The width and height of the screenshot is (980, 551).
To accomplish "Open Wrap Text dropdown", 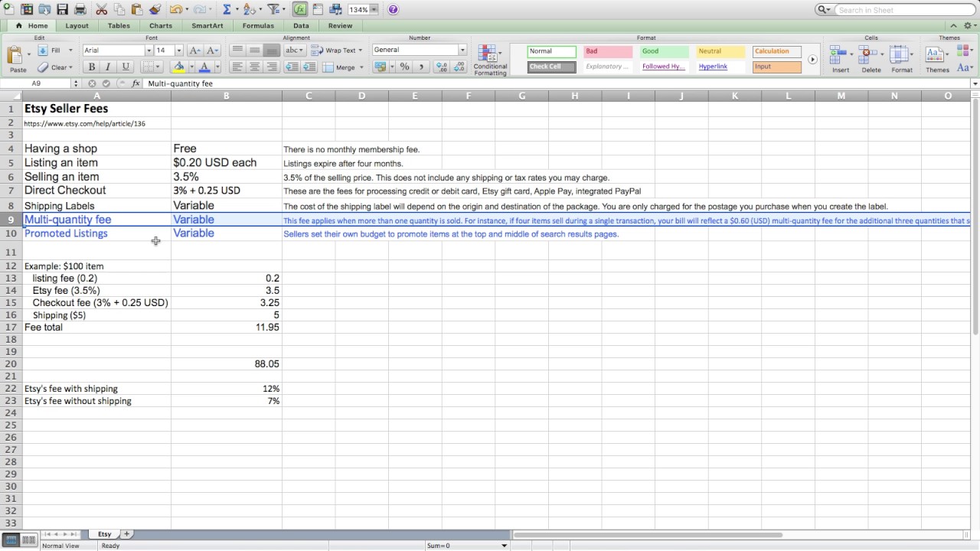I will pos(361,51).
